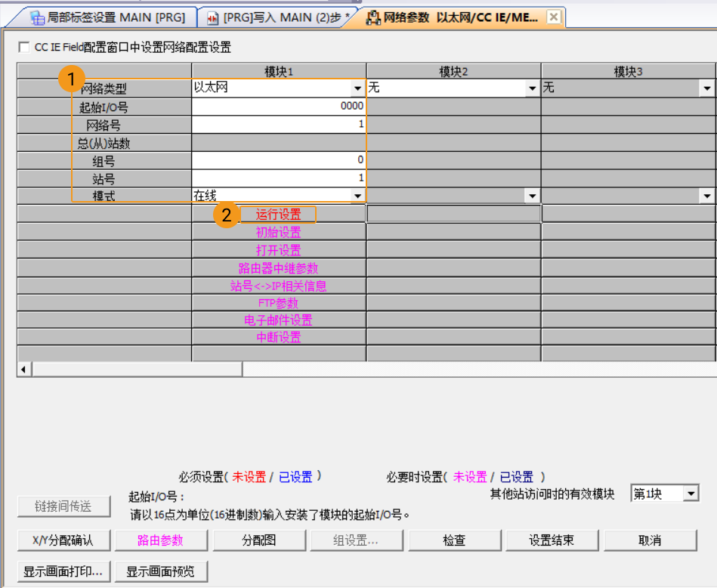Screen dimensions: 717x588
Task: Expand the 模式 dropdown showing 在线
Action: [357, 195]
